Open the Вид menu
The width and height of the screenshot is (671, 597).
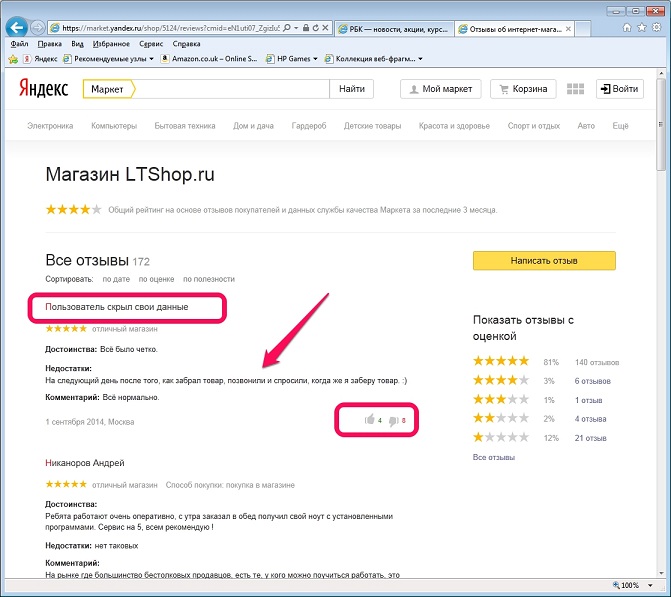click(x=77, y=44)
